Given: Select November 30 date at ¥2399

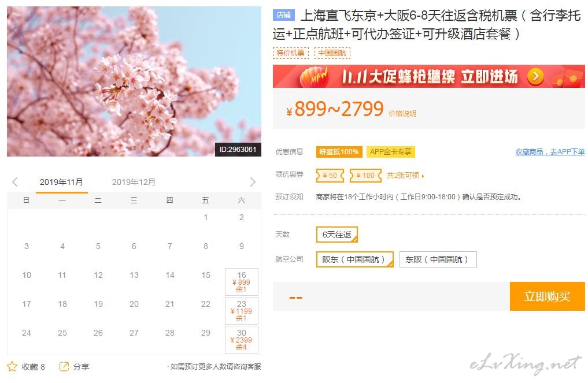Looking at the screenshot, I should 242,340.
